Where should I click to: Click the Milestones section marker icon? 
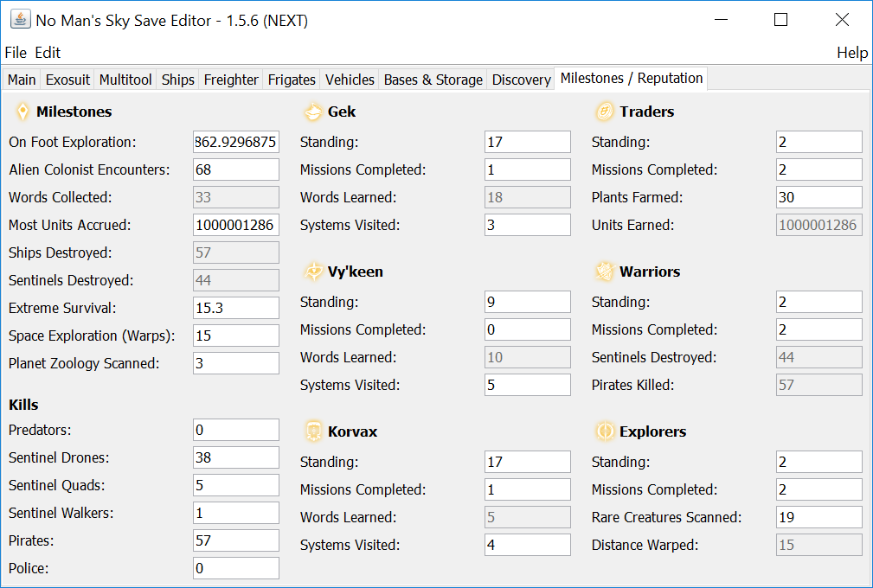(x=22, y=112)
